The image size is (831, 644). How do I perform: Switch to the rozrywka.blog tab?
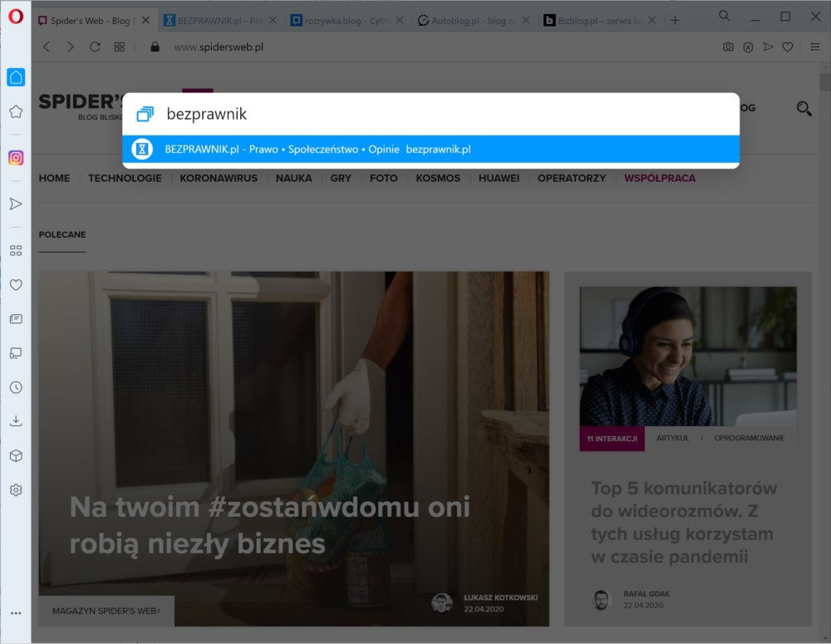[347, 21]
